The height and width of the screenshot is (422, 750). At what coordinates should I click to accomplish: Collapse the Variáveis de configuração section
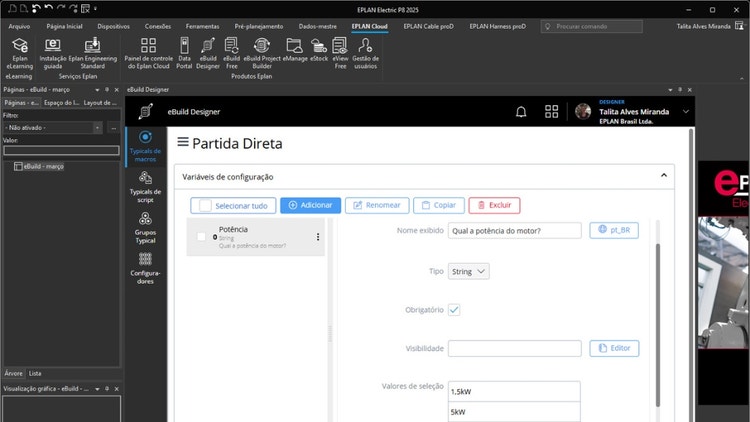coord(662,176)
